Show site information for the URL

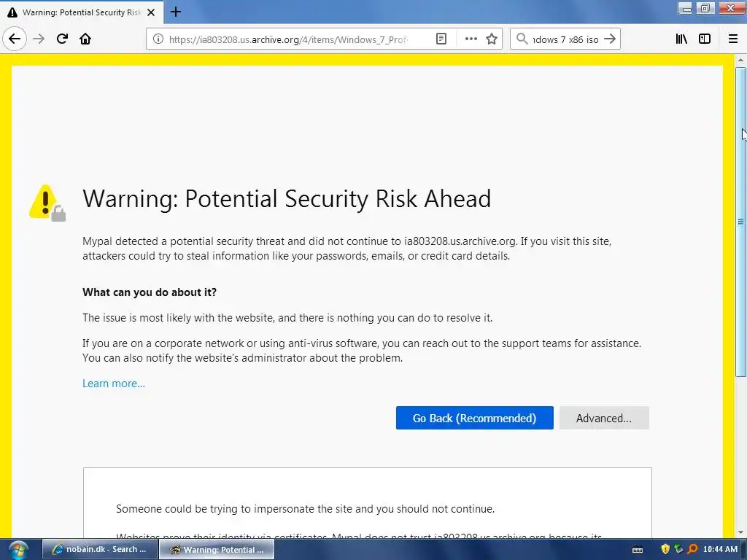158,39
